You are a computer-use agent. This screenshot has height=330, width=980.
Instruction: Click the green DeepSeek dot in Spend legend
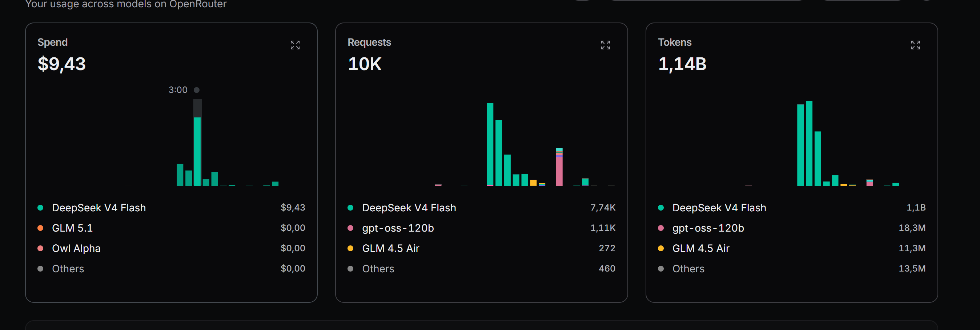(40, 208)
